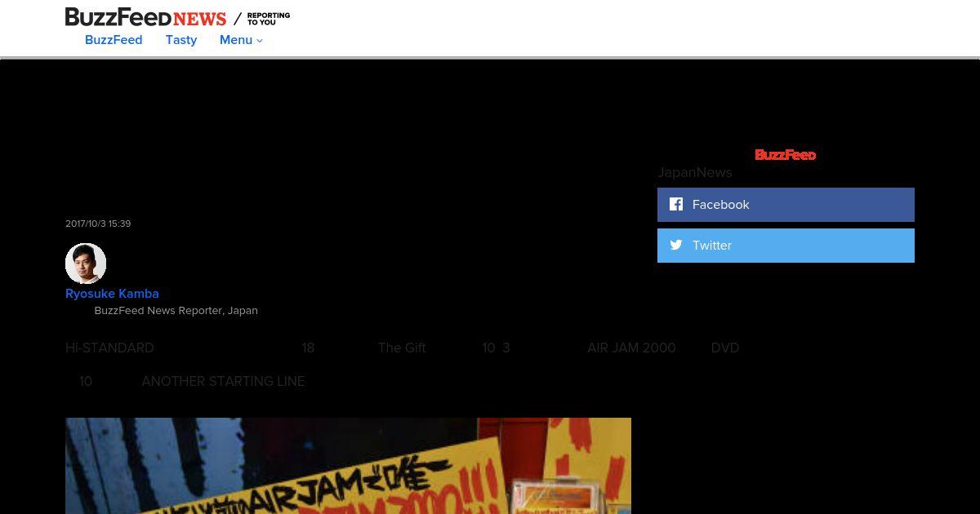Image resolution: width=980 pixels, height=514 pixels.
Task: Click the 'Hi-STANDARD' text in article
Action: point(109,348)
